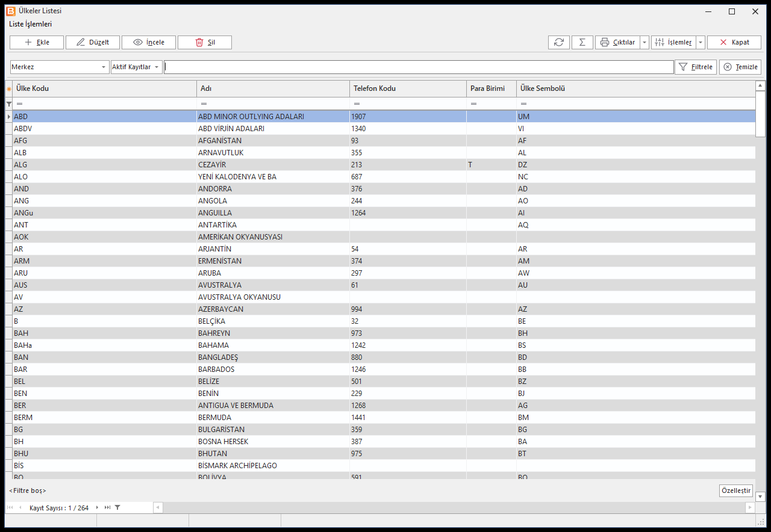Click the sigma totals icon button

click(x=582, y=42)
